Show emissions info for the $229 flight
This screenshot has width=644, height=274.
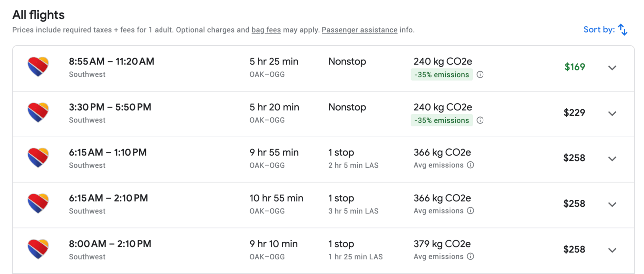480,120
